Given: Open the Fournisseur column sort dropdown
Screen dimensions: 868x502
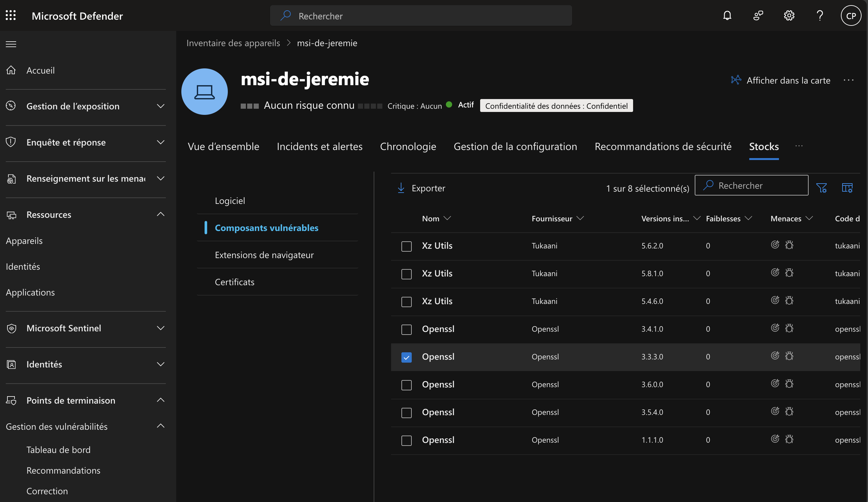Looking at the screenshot, I should pyautogui.click(x=580, y=218).
